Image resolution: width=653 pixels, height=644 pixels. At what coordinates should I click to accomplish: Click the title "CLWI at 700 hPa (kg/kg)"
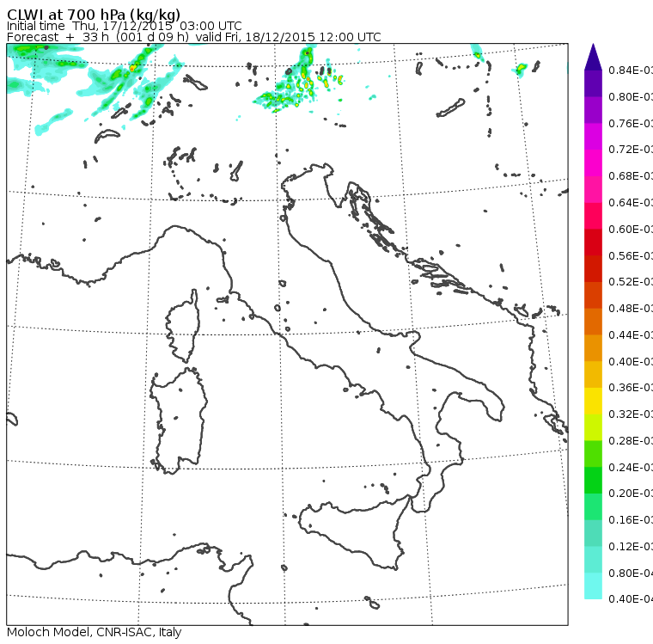pyautogui.click(x=94, y=15)
